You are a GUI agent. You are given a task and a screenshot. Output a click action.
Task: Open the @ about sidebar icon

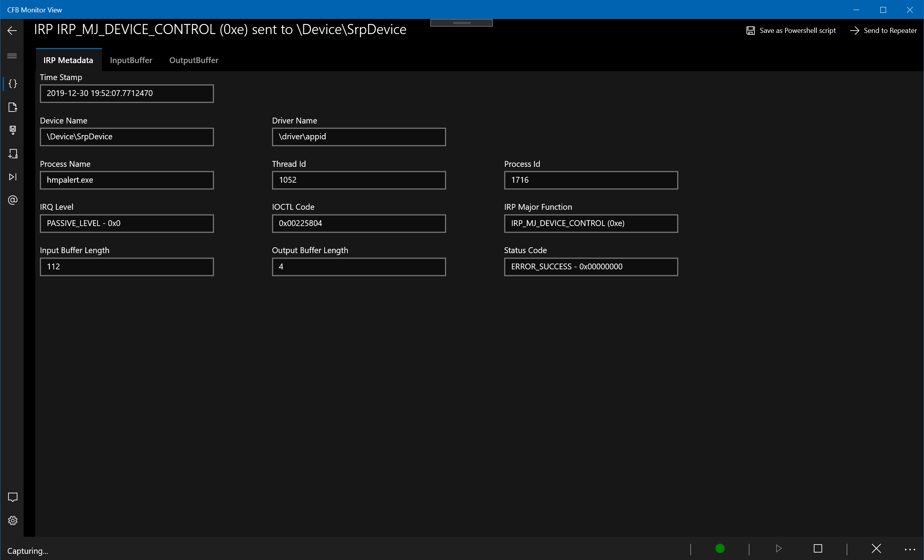pos(13,200)
